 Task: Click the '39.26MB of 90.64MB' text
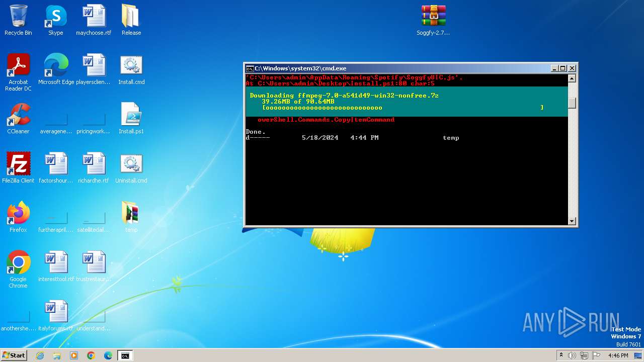point(298,102)
